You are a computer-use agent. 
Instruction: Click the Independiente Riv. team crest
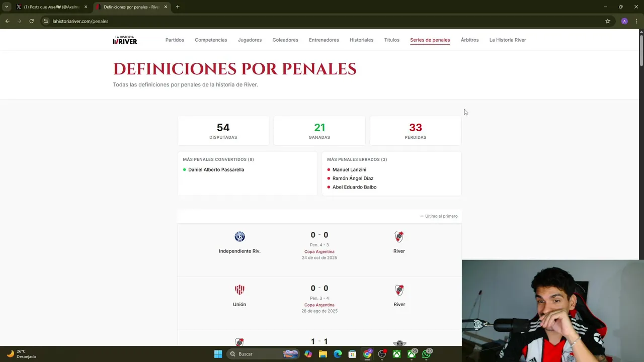[x=239, y=237]
